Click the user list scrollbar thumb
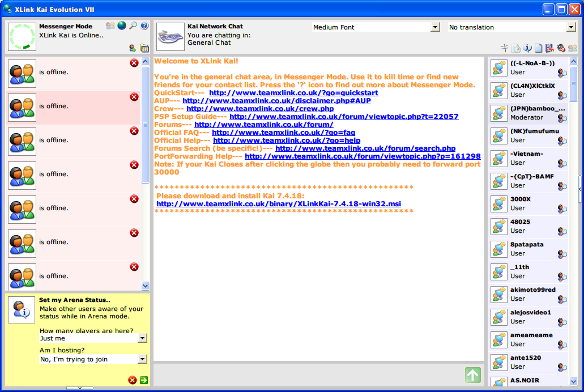 pos(574,84)
